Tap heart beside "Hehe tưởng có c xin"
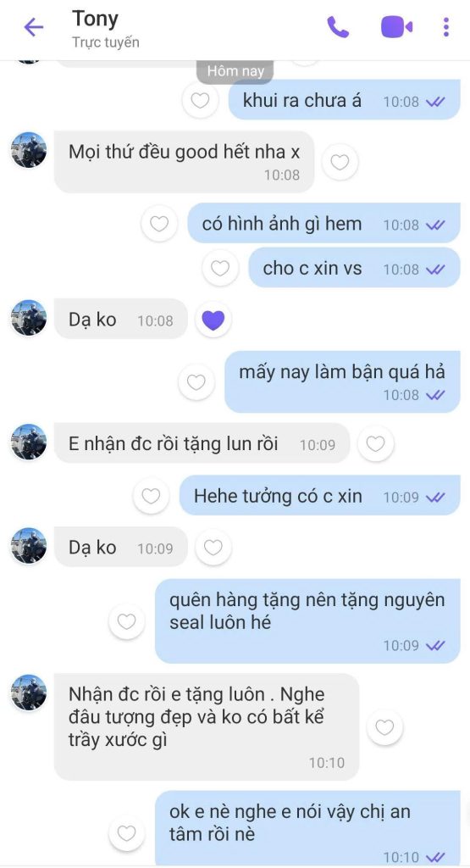This screenshot has width=470, height=868. pos(151,495)
